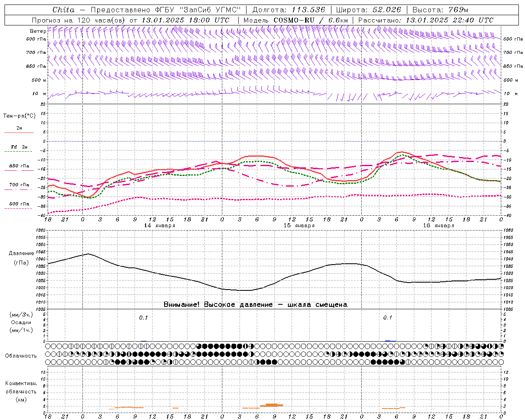The width and height of the screenshot is (525, 420).
Task: Click the "0.1" precipitation value on 16 января
Action: (x=388, y=318)
